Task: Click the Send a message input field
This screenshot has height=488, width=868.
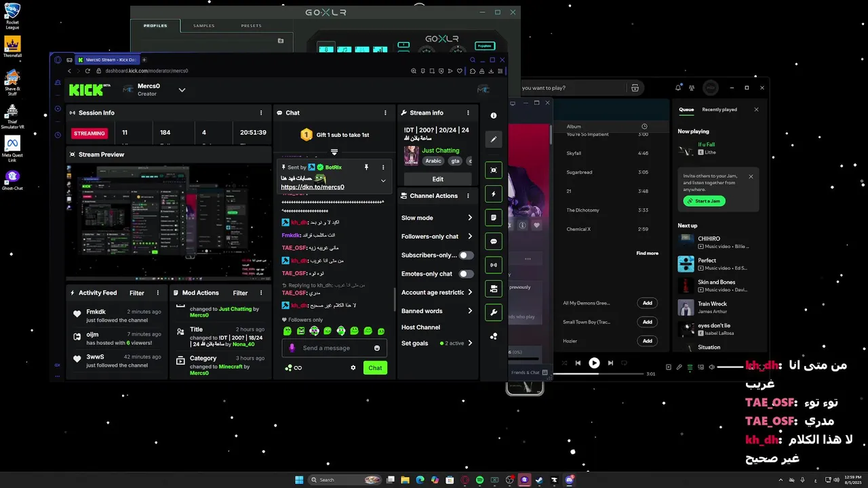Action: click(x=334, y=348)
